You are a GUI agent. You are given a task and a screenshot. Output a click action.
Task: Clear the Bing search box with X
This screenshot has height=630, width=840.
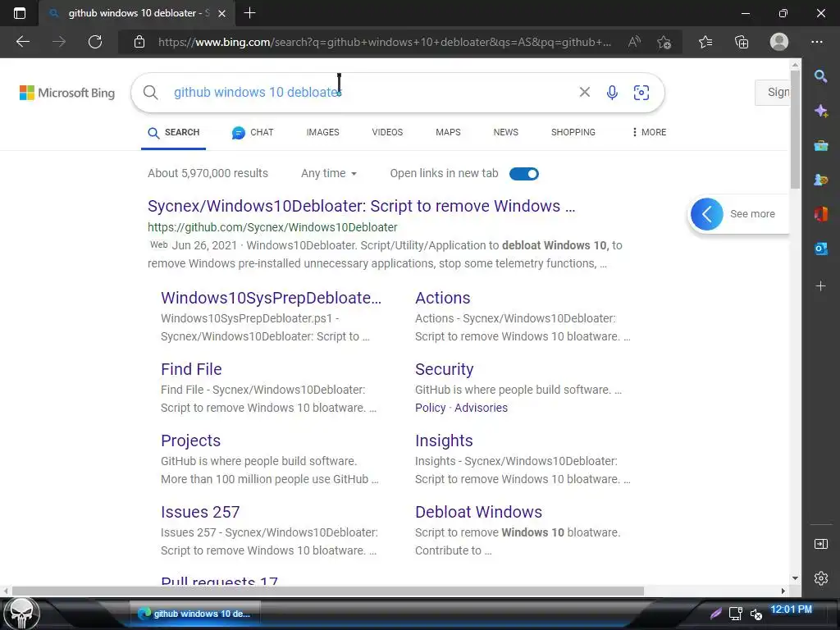tap(584, 92)
